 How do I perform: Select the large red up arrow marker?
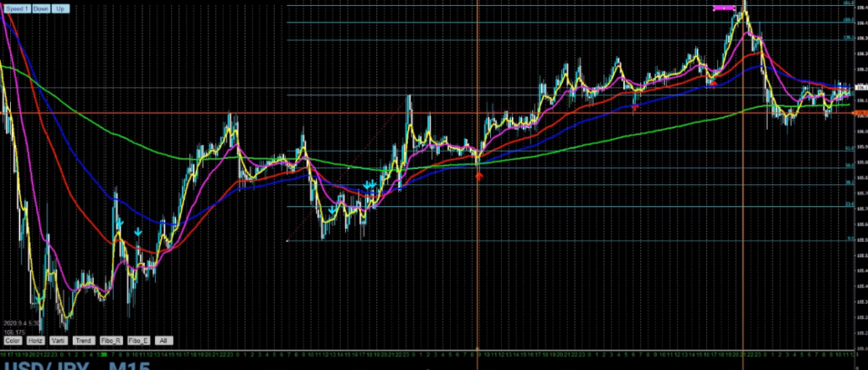pos(480,176)
